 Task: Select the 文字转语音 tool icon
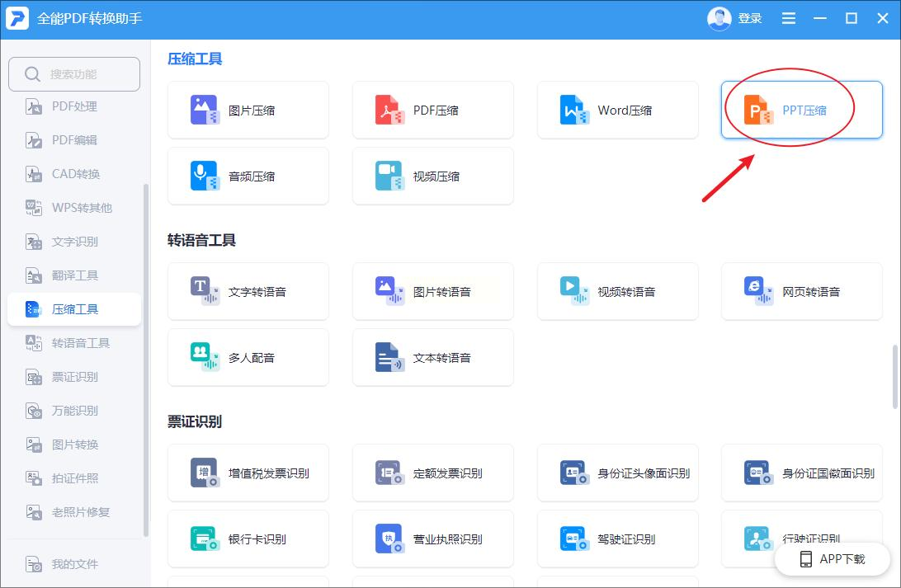tap(205, 291)
